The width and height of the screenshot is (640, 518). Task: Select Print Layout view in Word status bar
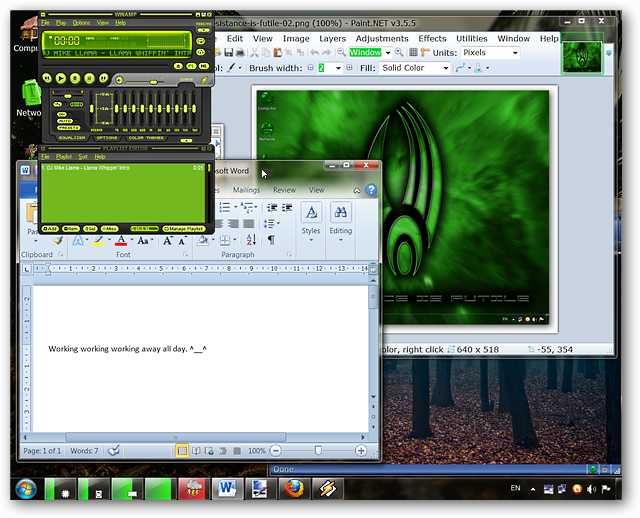pos(182,451)
